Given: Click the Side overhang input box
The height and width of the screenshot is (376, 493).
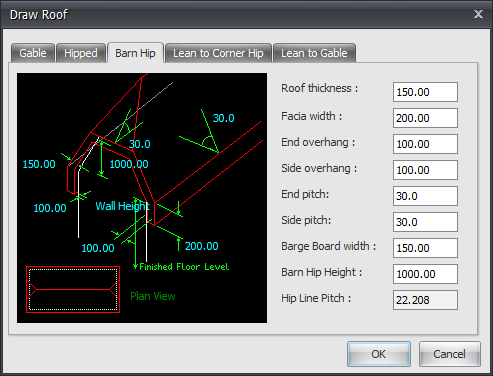Looking at the screenshot, I should pos(425,170).
